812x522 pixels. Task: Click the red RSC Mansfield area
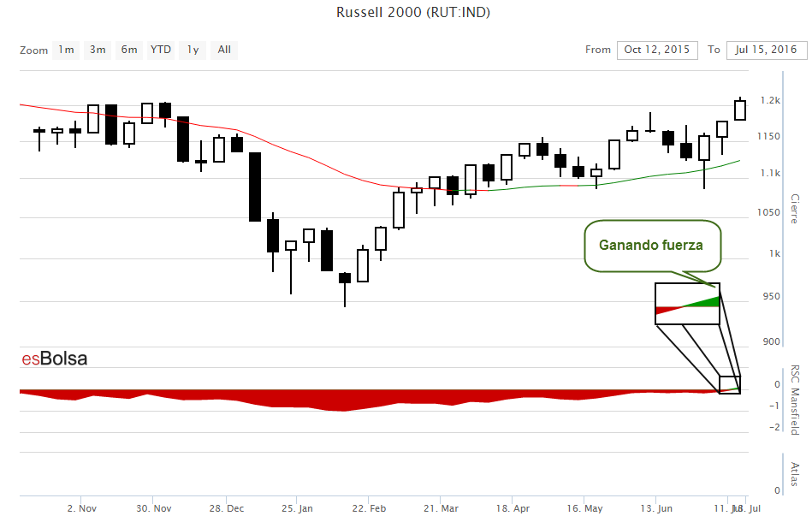click(342, 402)
